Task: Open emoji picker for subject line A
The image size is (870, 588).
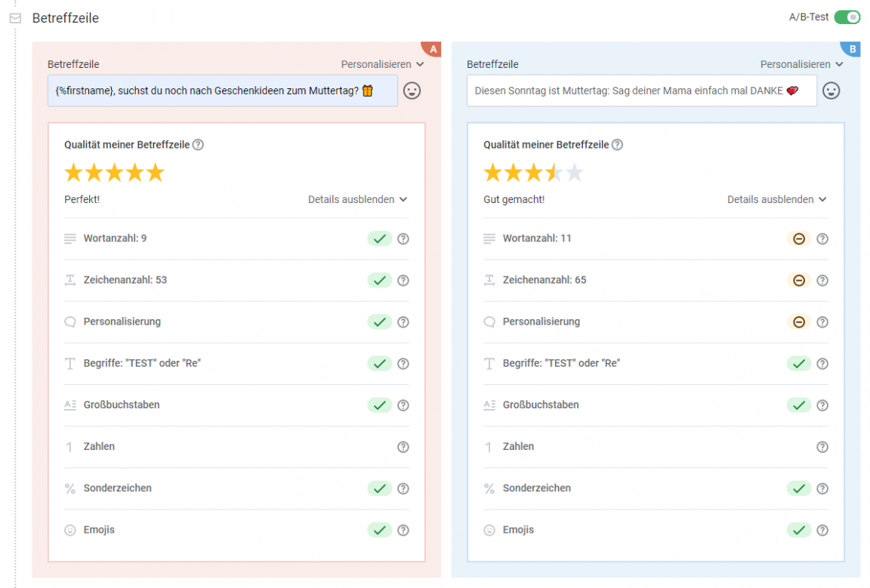Action: 412,91
